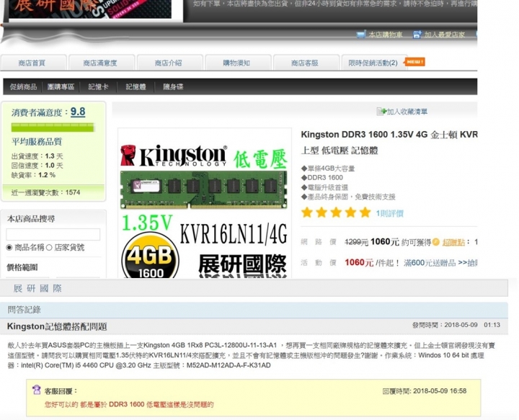Click the orange NEW! promotion badge
Screen dimensions: 519x420
pos(414,62)
